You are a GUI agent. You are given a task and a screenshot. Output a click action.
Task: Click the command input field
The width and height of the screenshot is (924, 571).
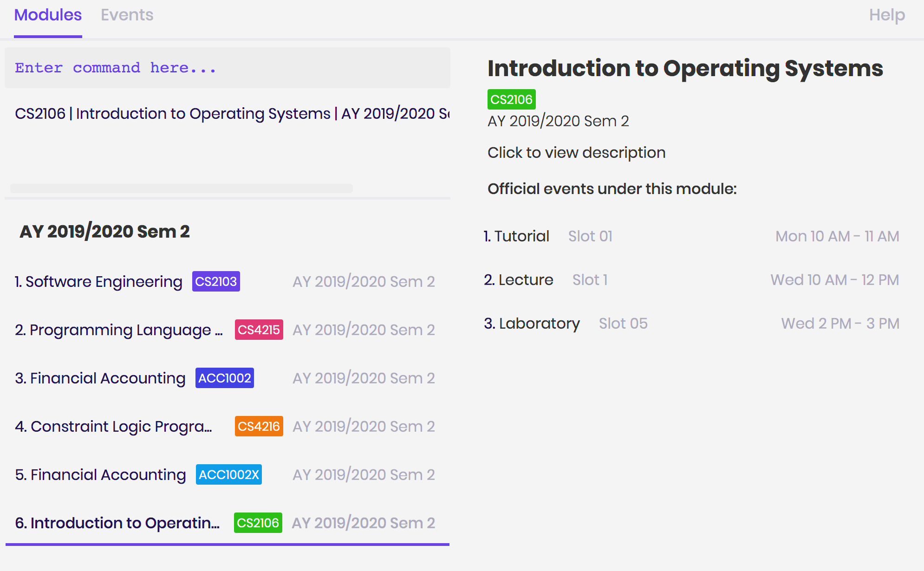[x=227, y=68]
